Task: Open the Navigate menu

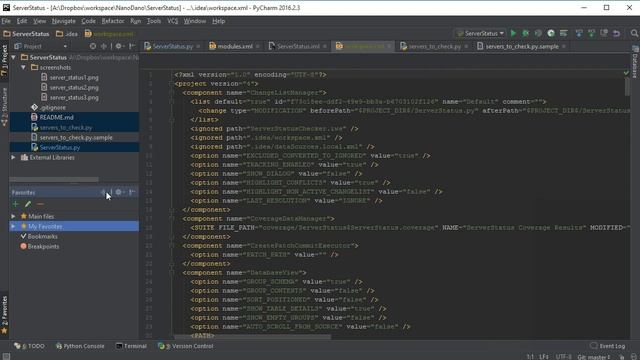Action: coord(64,21)
